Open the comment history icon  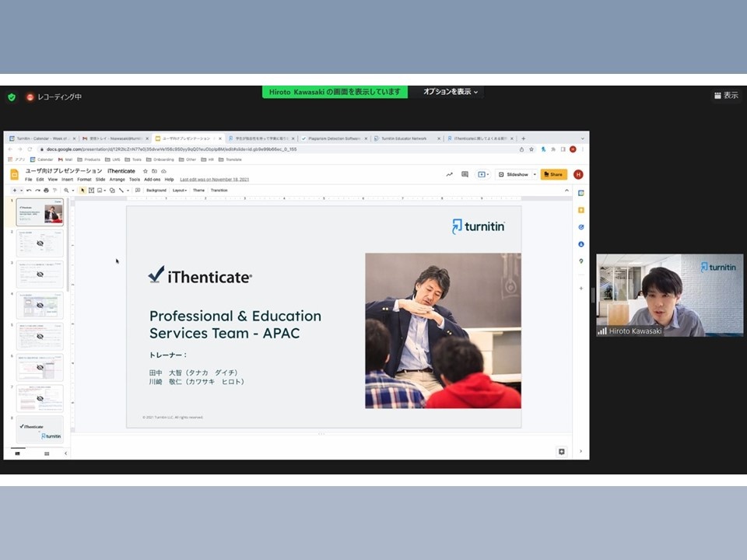tap(465, 175)
